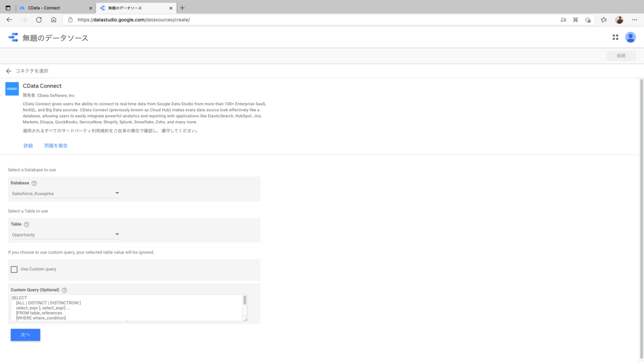
Task: Open the Google account avatar
Action: click(631, 38)
